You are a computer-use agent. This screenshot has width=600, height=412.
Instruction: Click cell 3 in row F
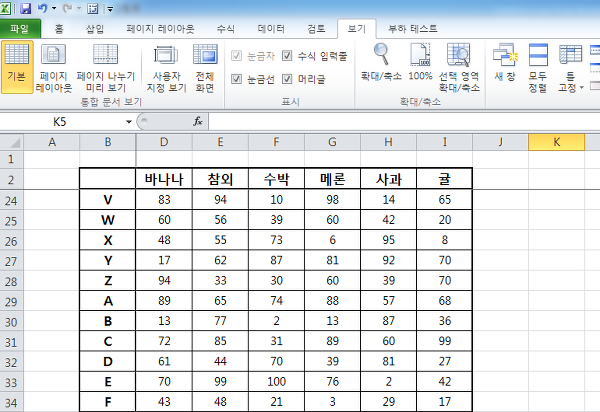point(333,402)
